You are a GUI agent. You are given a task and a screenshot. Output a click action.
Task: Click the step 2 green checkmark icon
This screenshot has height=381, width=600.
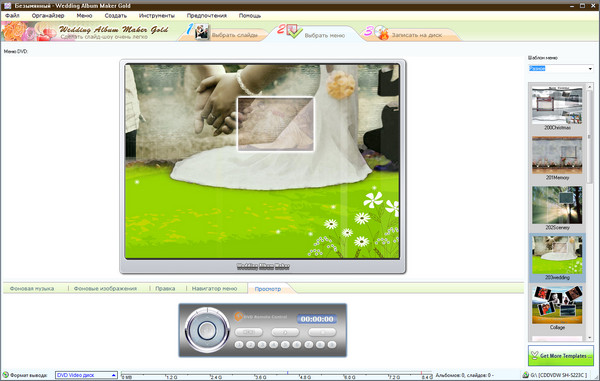click(x=295, y=32)
